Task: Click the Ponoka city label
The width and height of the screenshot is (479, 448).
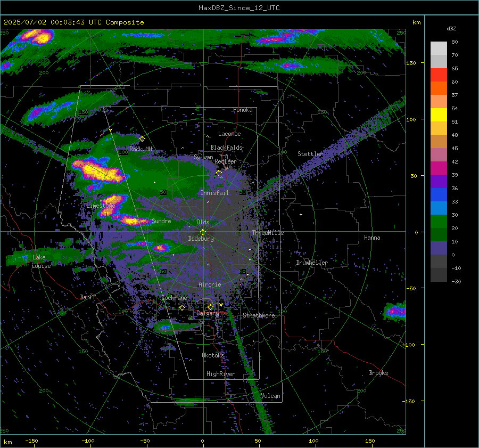Action: point(243,110)
